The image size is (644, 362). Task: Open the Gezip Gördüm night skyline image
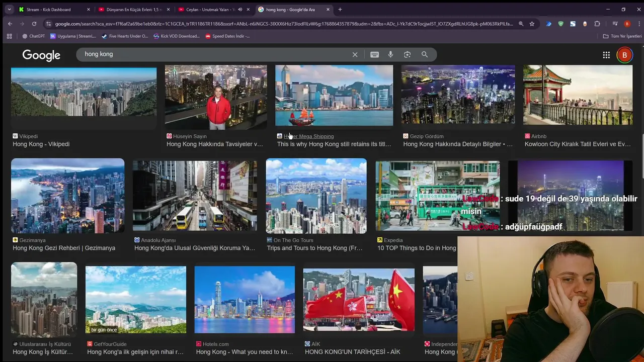pyautogui.click(x=458, y=95)
